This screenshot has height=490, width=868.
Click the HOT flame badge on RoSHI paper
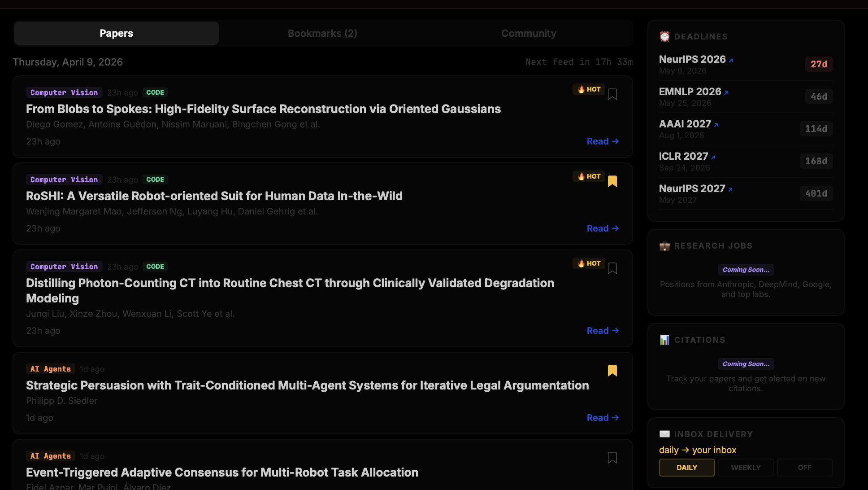tap(588, 176)
